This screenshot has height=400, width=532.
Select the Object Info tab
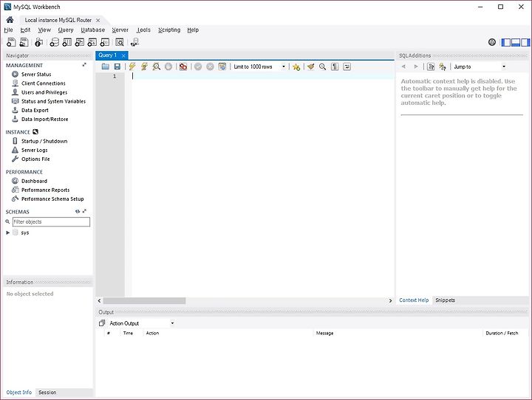[x=19, y=392]
